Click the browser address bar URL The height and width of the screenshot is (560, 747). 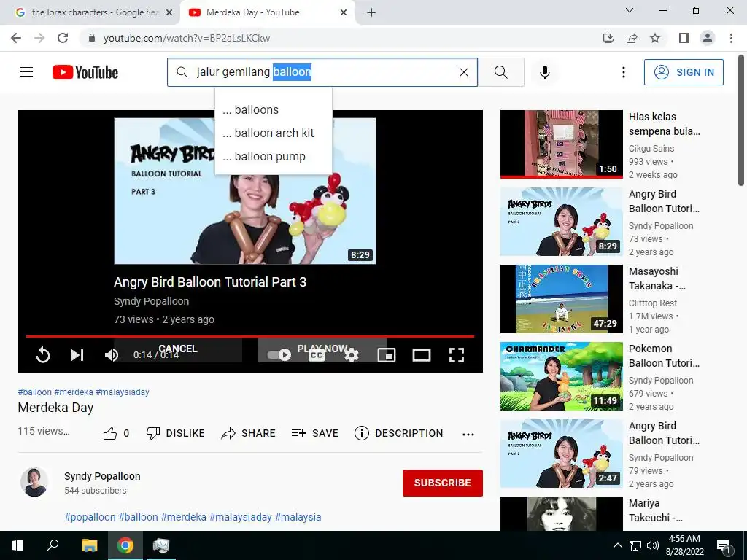(187, 38)
